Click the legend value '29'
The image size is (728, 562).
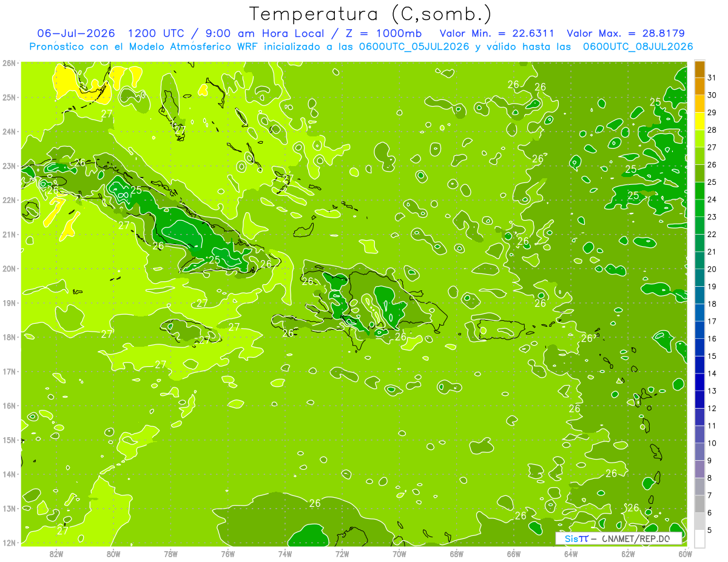pos(712,113)
